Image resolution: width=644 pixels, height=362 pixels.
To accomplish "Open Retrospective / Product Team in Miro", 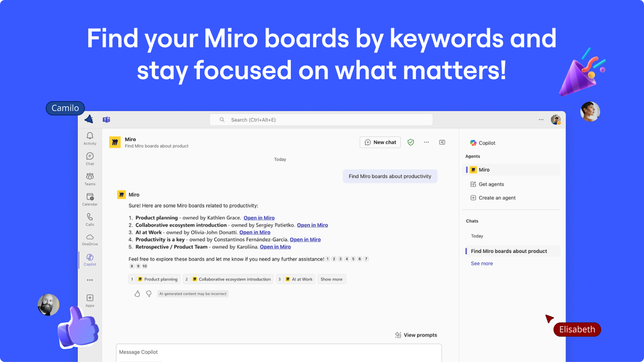I will tap(275, 247).
